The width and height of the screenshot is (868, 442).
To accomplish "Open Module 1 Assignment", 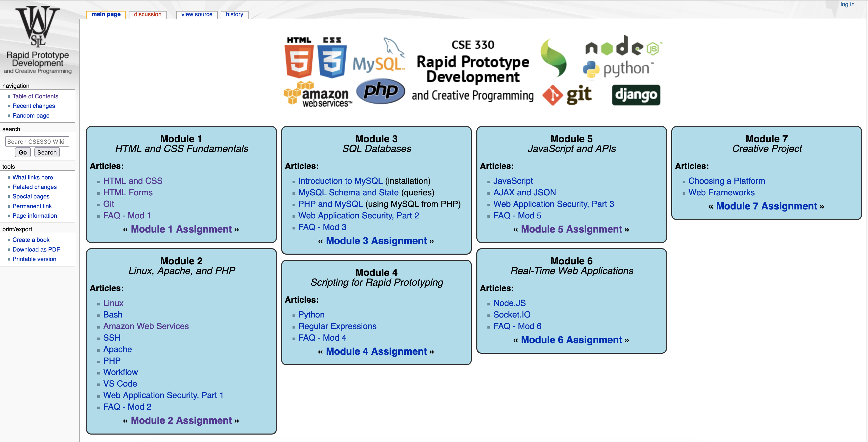I will [181, 229].
